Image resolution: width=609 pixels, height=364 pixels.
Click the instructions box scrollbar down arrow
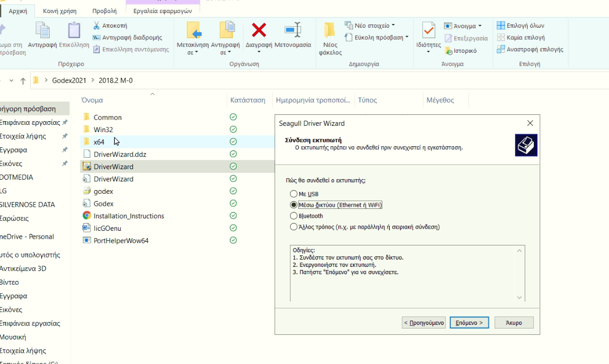(x=519, y=297)
